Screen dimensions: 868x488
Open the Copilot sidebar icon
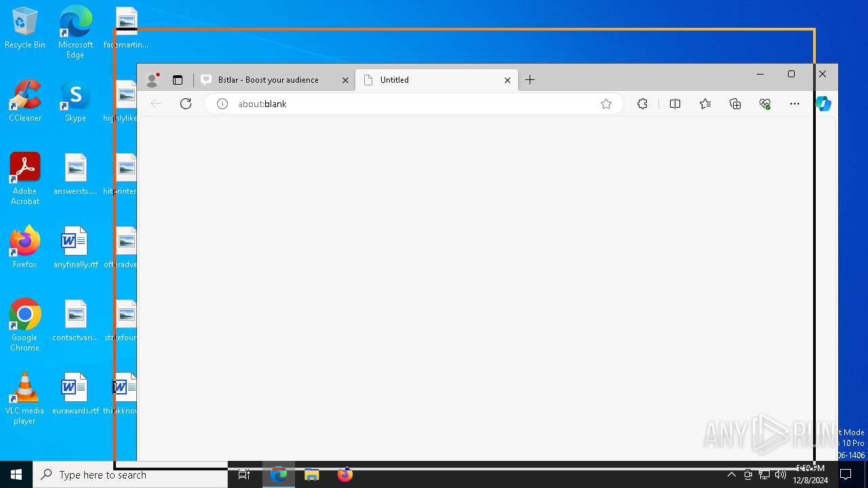tap(824, 104)
